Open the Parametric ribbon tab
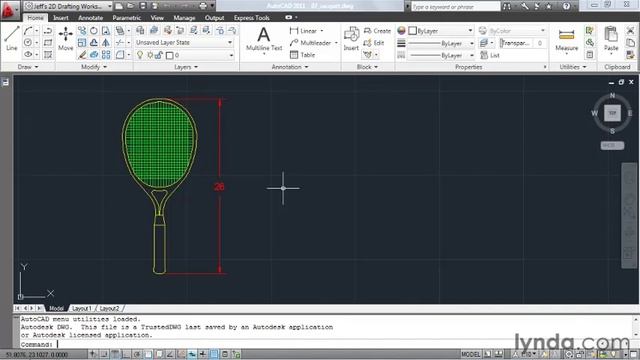The image size is (640, 360). [127, 18]
